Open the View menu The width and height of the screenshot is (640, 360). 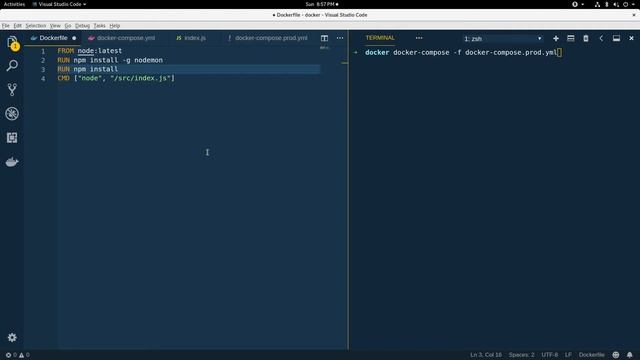[55, 26]
